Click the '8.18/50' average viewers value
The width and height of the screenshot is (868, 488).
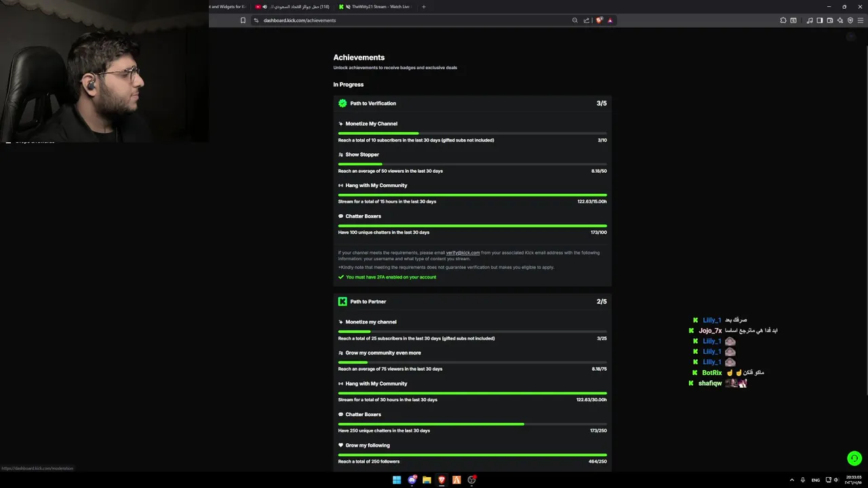[599, 171]
